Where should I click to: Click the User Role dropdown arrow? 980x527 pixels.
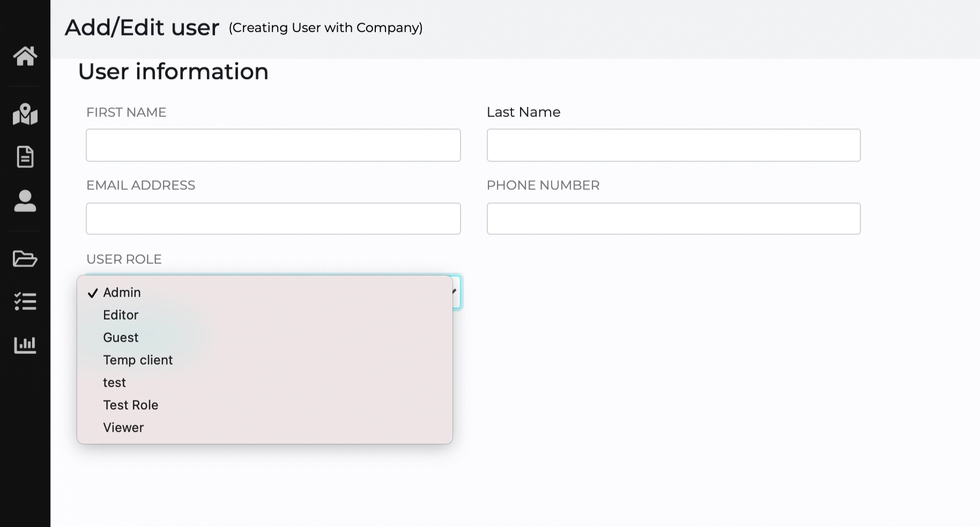point(455,292)
